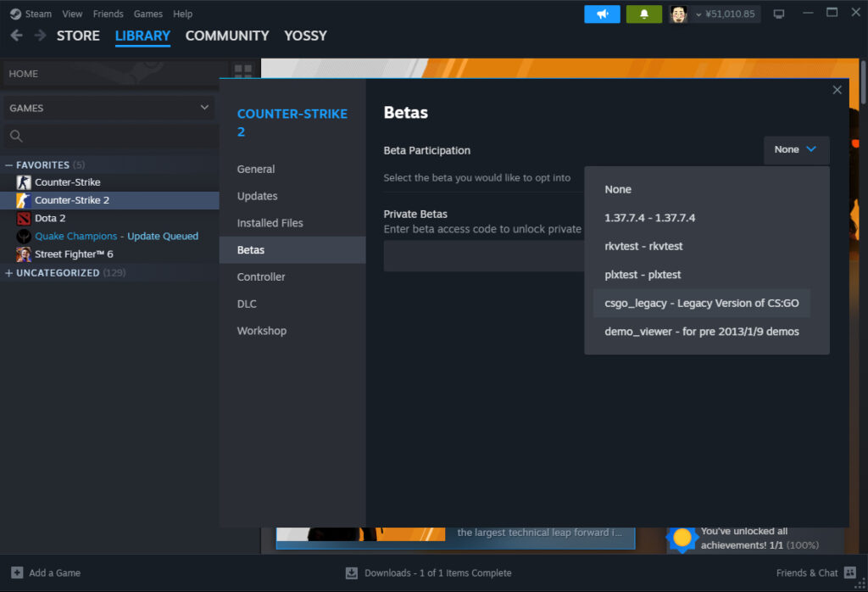Click the Steam logo icon
Viewport: 868px width, 592px height.
click(15, 14)
